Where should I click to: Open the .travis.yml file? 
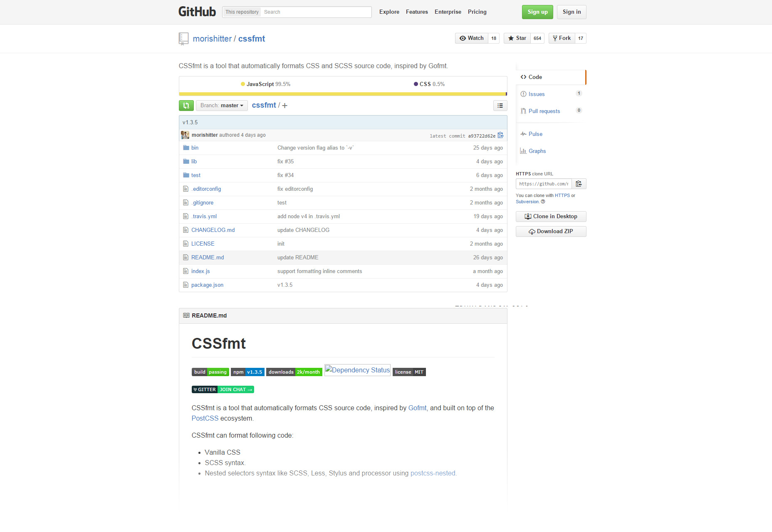pyautogui.click(x=204, y=216)
